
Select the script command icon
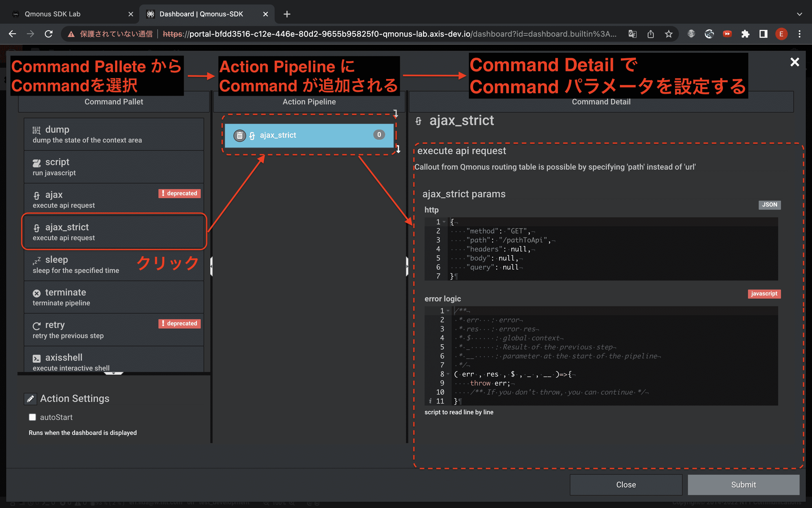point(37,163)
